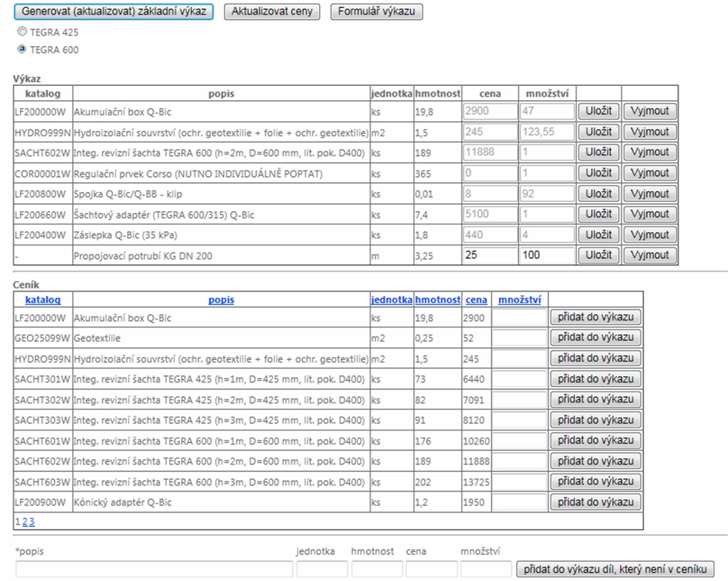The height and width of the screenshot is (581, 728).
Task: Select the TEGRA 425 radio button
Action: coord(21,32)
